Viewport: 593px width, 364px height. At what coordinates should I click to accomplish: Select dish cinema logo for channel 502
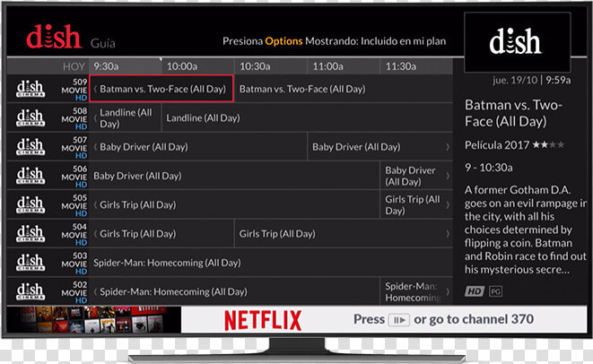click(31, 291)
